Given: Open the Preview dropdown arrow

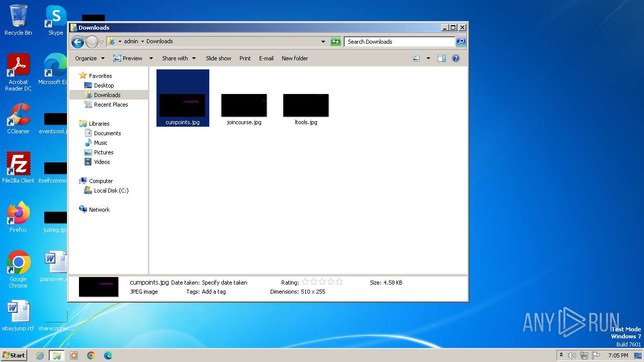Looking at the screenshot, I should pyautogui.click(x=150, y=58).
